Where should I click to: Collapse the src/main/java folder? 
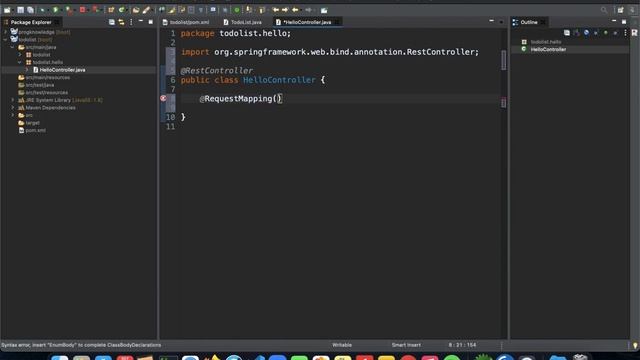coord(12,47)
